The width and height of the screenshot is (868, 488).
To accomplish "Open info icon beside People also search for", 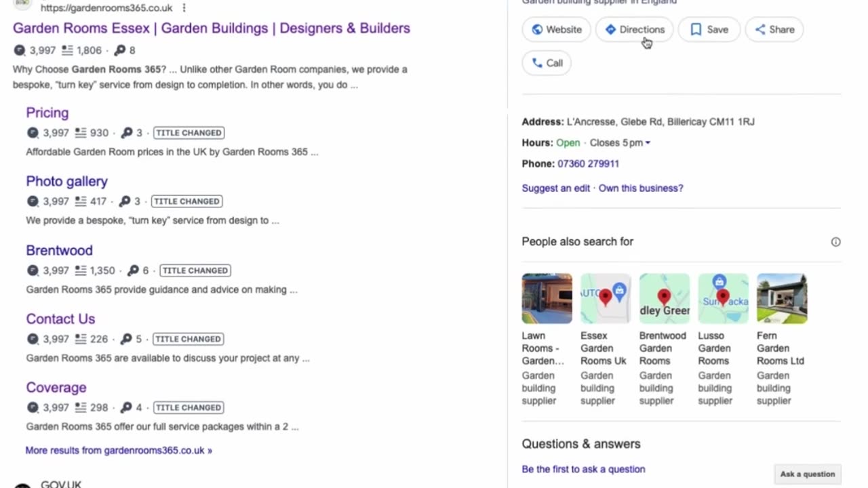I will (835, 242).
